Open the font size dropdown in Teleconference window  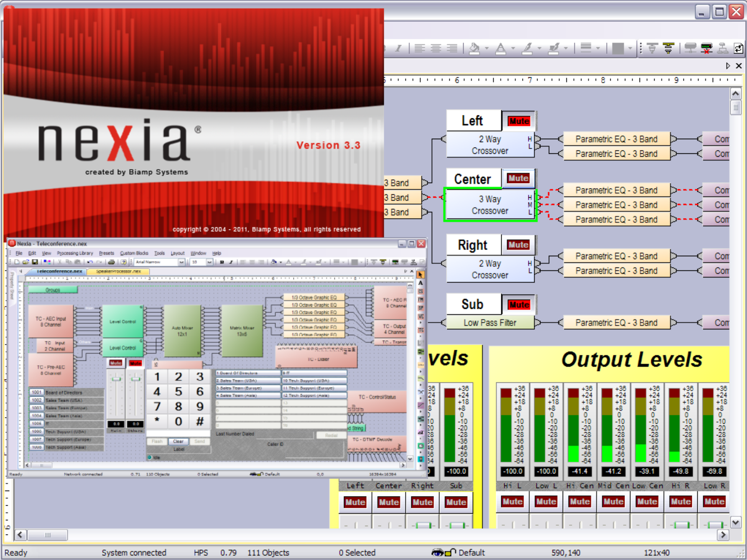click(209, 262)
